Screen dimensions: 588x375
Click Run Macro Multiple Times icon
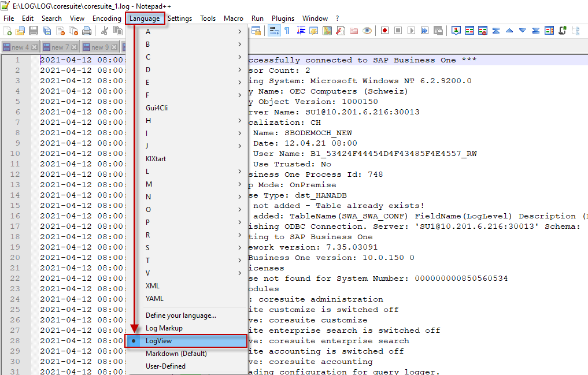pyautogui.click(x=424, y=31)
